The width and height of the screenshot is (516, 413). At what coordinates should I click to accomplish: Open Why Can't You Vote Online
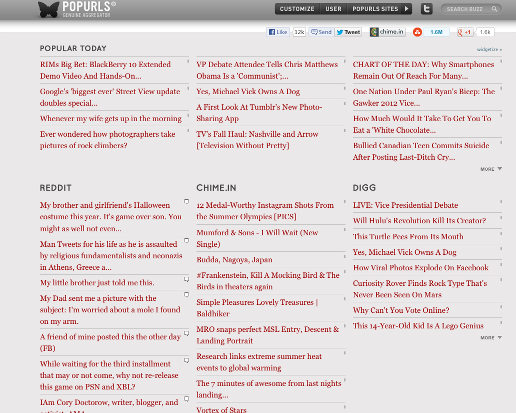click(401, 310)
